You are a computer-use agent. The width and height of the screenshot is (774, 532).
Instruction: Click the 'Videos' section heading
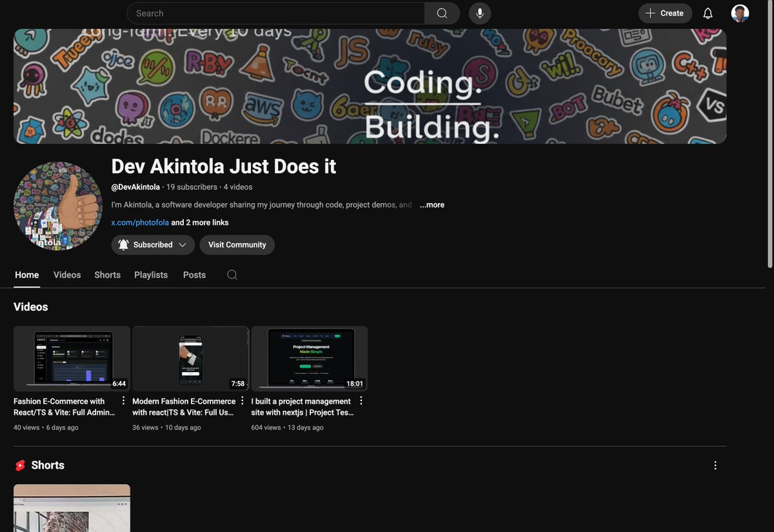coord(31,307)
